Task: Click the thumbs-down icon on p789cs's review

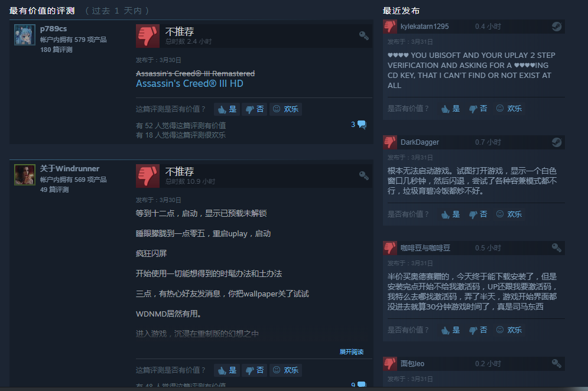Action: 147,36
